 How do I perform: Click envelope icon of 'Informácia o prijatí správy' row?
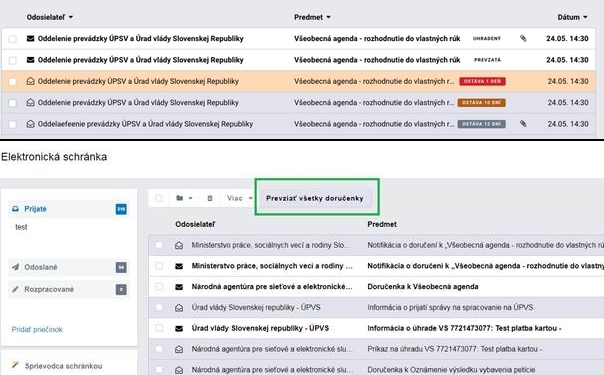point(179,308)
